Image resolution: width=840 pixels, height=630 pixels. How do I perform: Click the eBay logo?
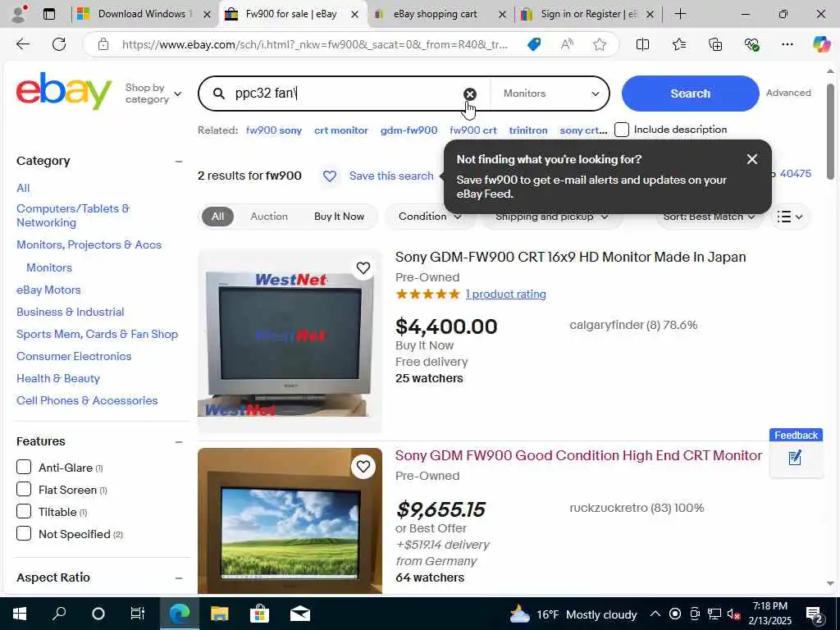click(64, 92)
